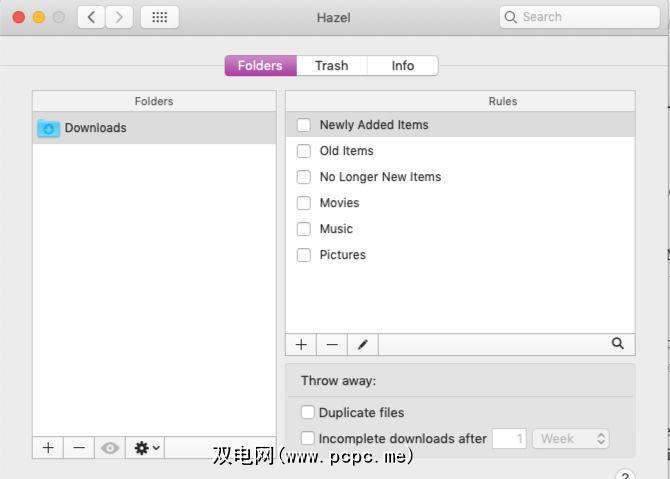Enable Incomplete downloads after checkbox
The height and width of the screenshot is (479, 670).
[x=308, y=438]
